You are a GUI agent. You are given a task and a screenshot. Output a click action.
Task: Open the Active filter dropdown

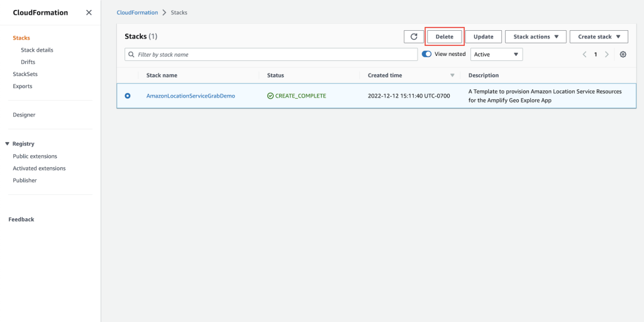tap(497, 54)
